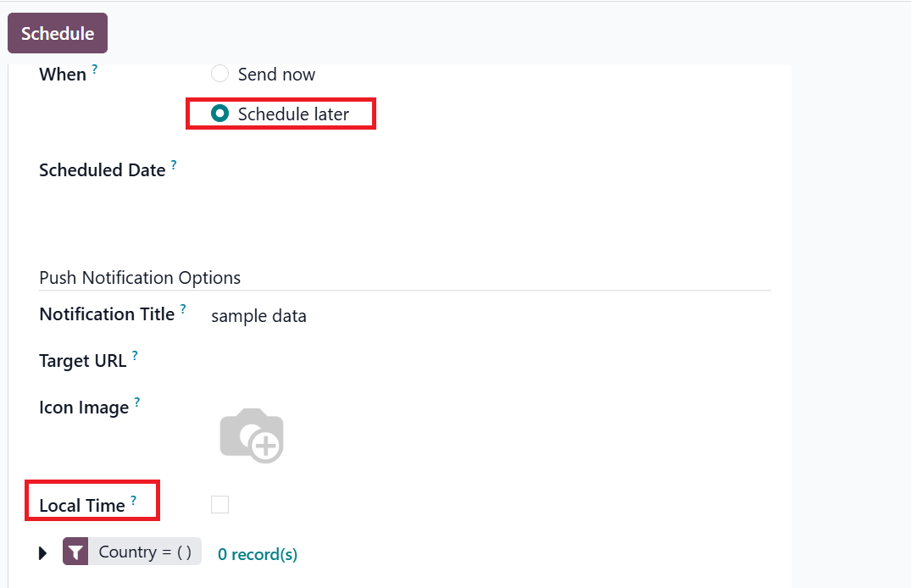Select the Schedule later radio option
The image size is (911, 588).
tap(220, 114)
